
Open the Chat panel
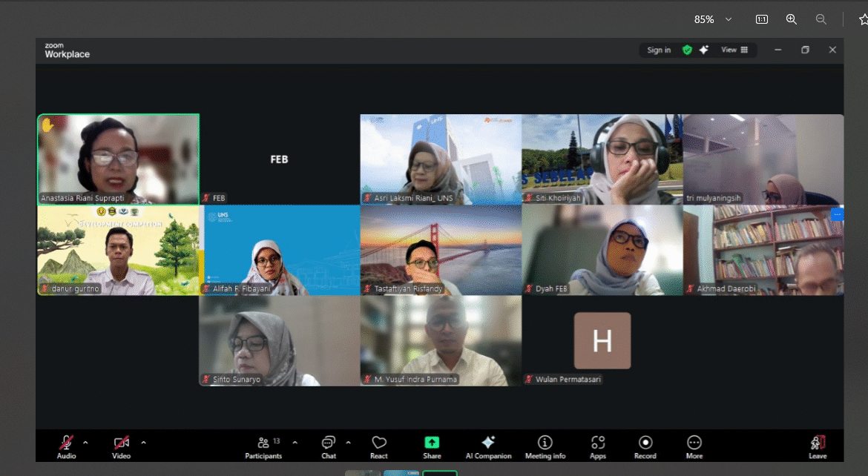click(x=329, y=446)
